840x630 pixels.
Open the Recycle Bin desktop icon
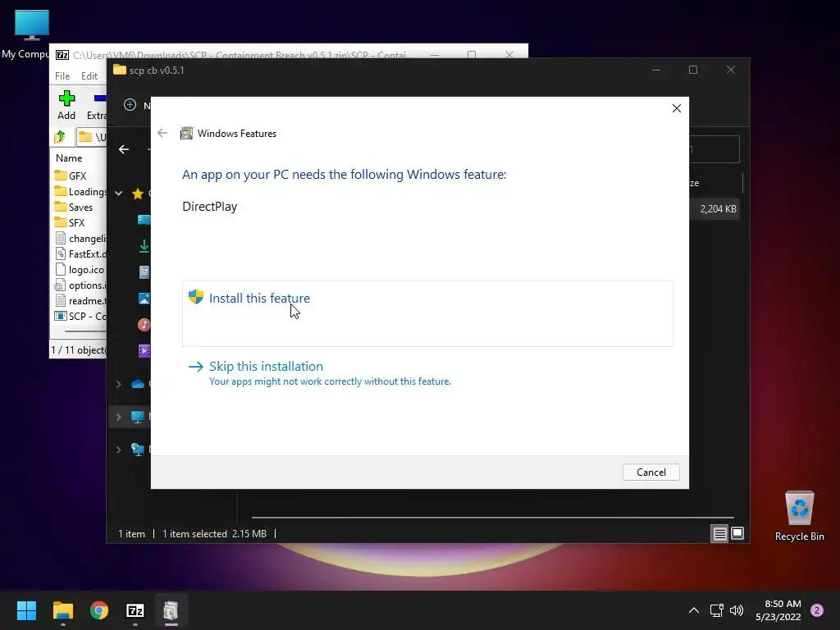click(799, 516)
